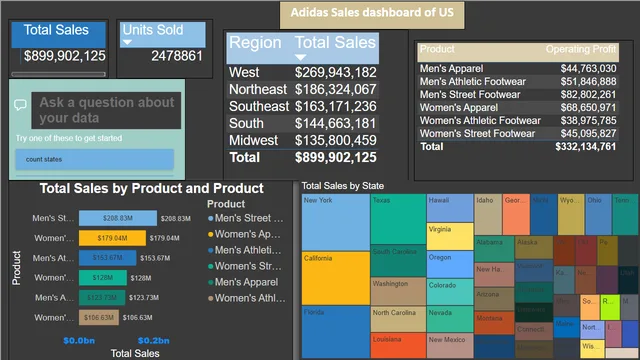Screen dimensions: 640x360
Task: Select the $179.04M yellow bar
Action: pos(112,238)
